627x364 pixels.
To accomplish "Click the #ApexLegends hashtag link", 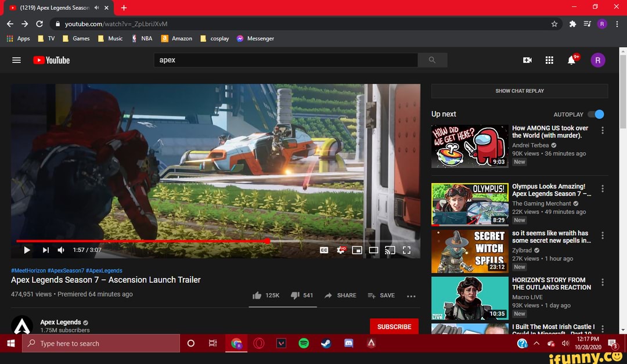I will tap(104, 271).
